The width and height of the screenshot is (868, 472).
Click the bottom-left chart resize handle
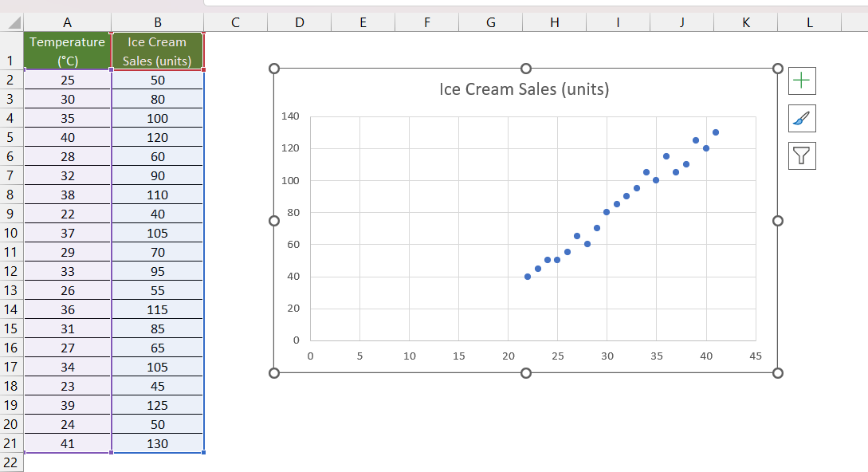click(274, 373)
